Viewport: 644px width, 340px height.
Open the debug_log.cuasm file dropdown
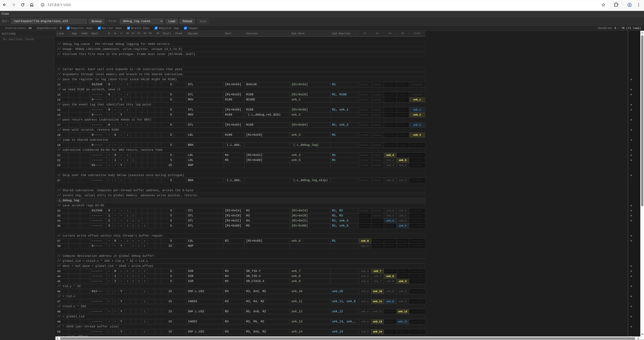tap(141, 21)
